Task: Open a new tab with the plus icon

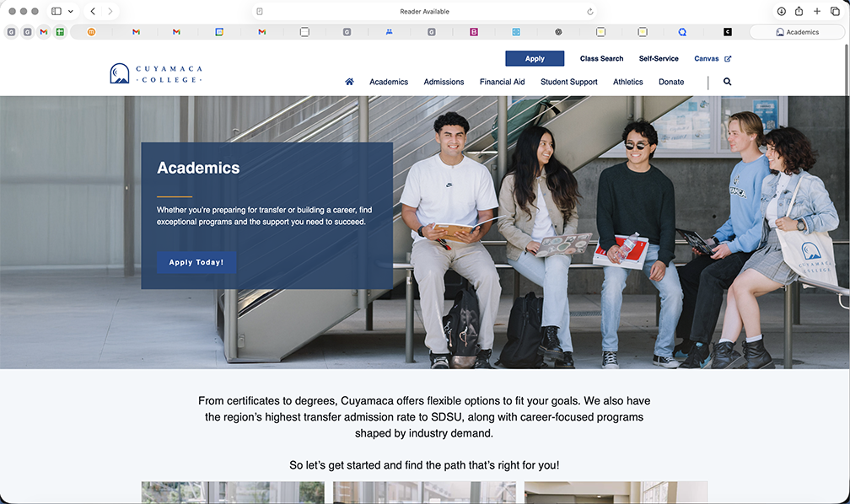Action: pos(817,11)
